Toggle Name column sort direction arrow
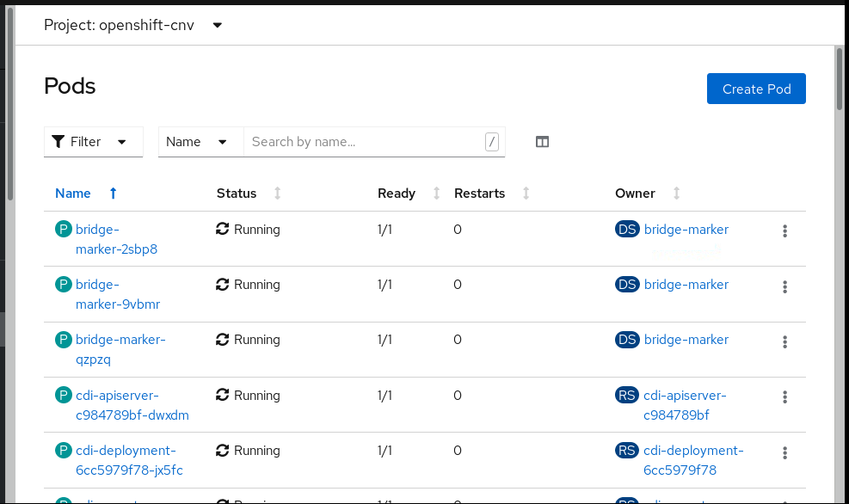This screenshot has height=504, width=849. pyautogui.click(x=113, y=194)
